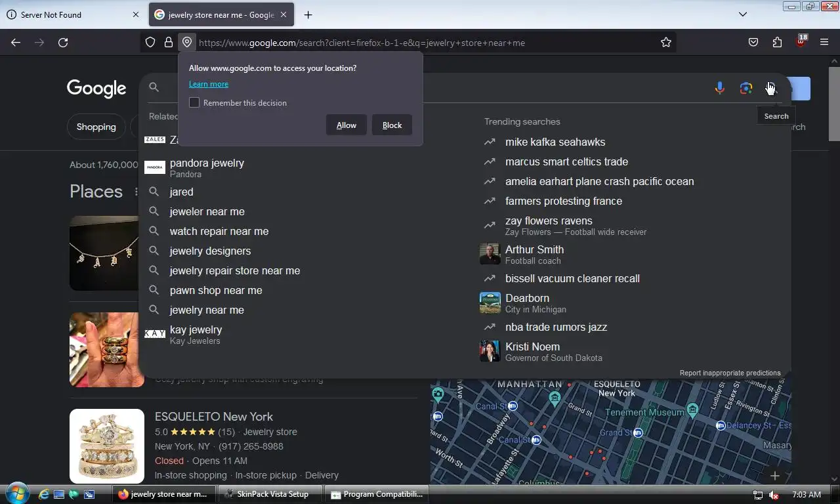Viewport: 840px width, 504px height.
Task: Open the Firefox taskbar button
Action: 165,494
